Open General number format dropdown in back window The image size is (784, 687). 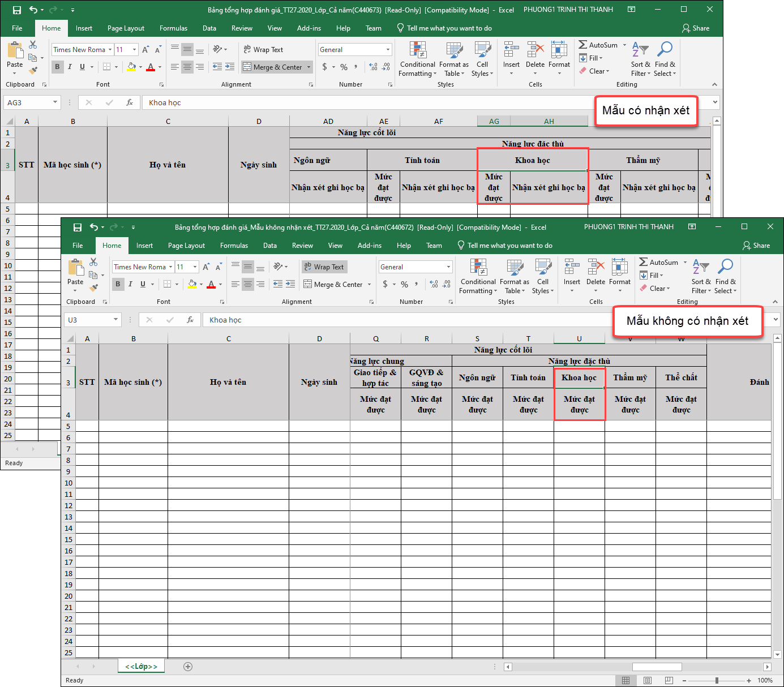[x=388, y=50]
